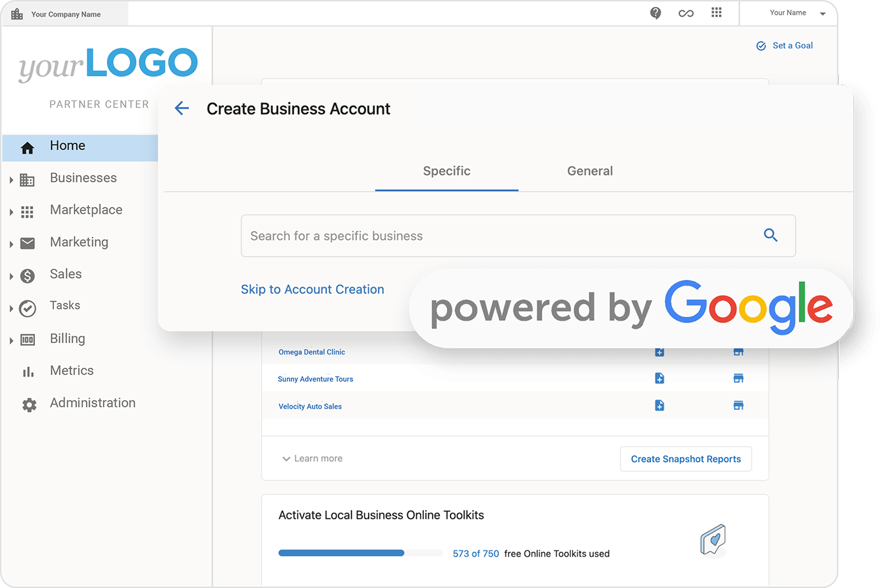This screenshot has height=588, width=891.
Task: Focus the Search for a specific business field
Action: [518, 235]
